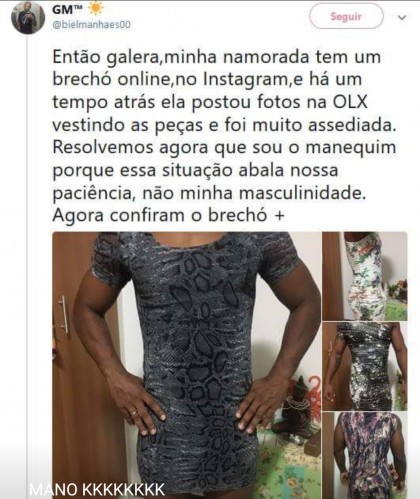
Task: Follow the account with Seguir button
Action: (x=346, y=16)
